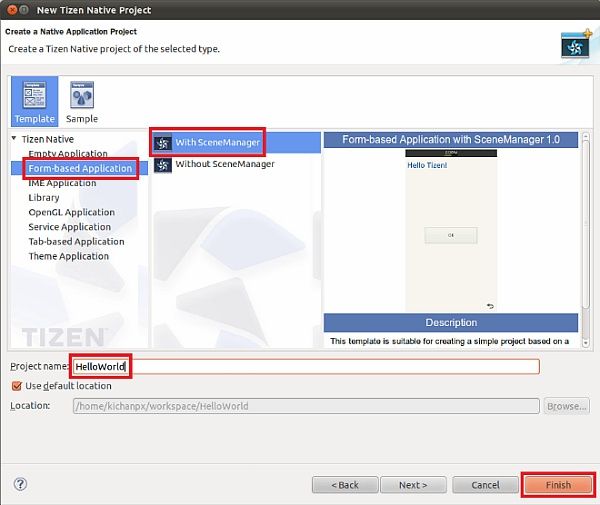Click the scroll down arrow of the preview pane
Viewport: 600px width, 505px height.
point(585,343)
